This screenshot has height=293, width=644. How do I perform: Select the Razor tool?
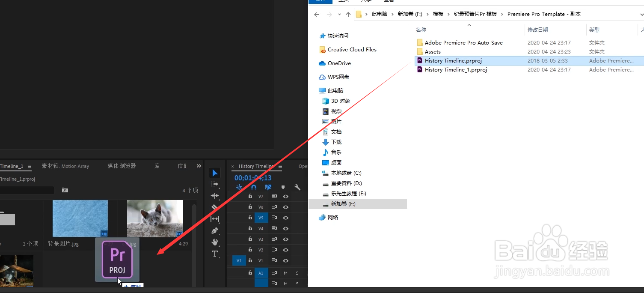coord(215,207)
